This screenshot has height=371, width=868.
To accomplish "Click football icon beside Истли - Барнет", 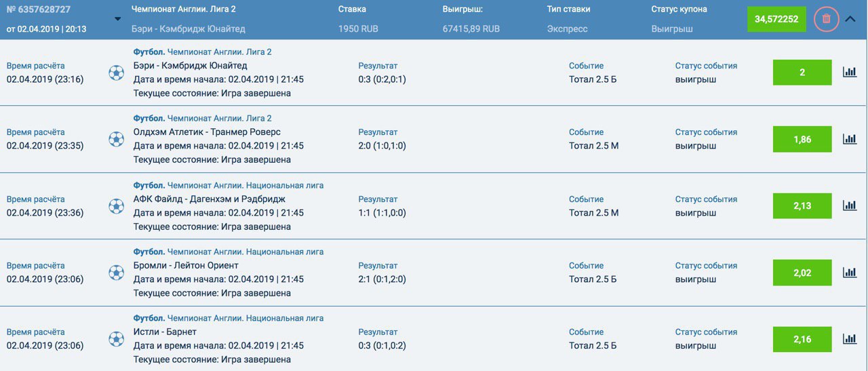I will pyautogui.click(x=116, y=339).
